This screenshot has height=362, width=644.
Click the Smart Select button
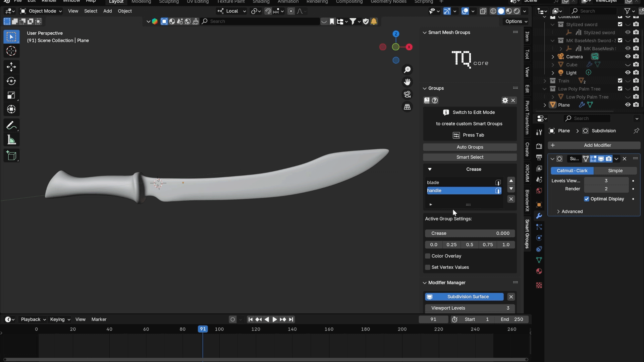(470, 157)
